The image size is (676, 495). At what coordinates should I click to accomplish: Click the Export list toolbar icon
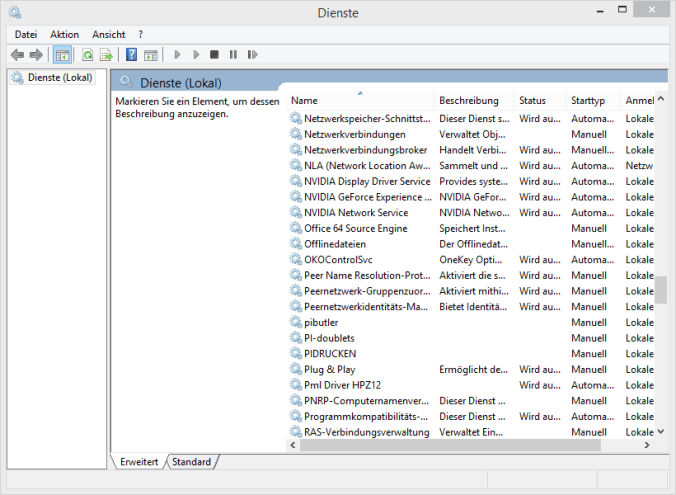click(x=106, y=55)
